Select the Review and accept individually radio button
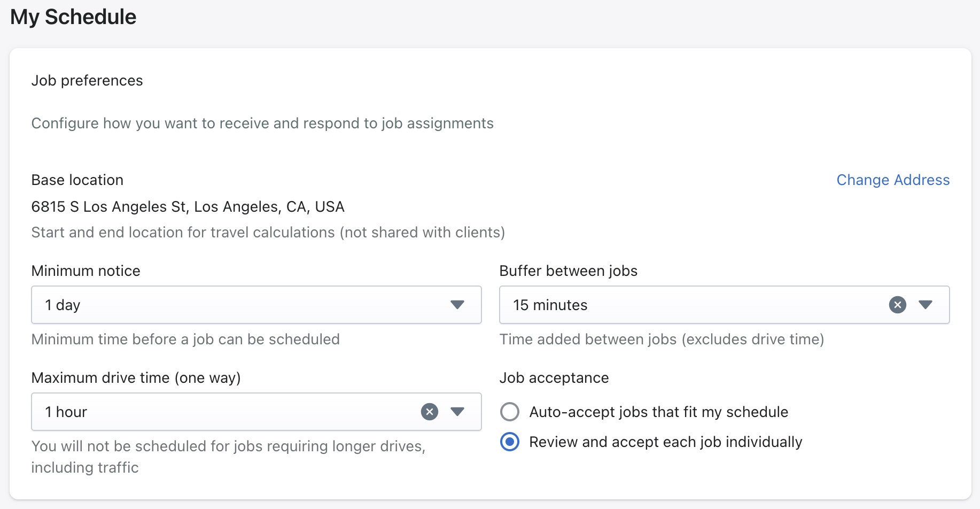The height and width of the screenshot is (509, 980). click(510, 442)
